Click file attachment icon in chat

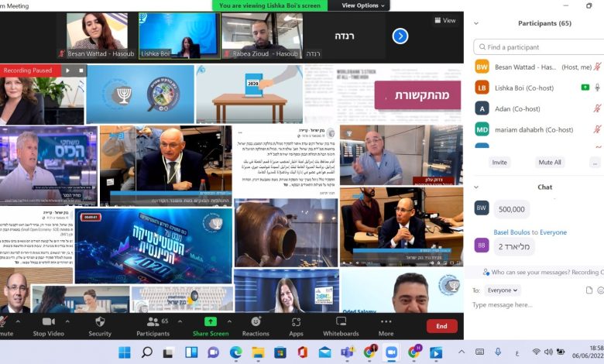(x=589, y=290)
